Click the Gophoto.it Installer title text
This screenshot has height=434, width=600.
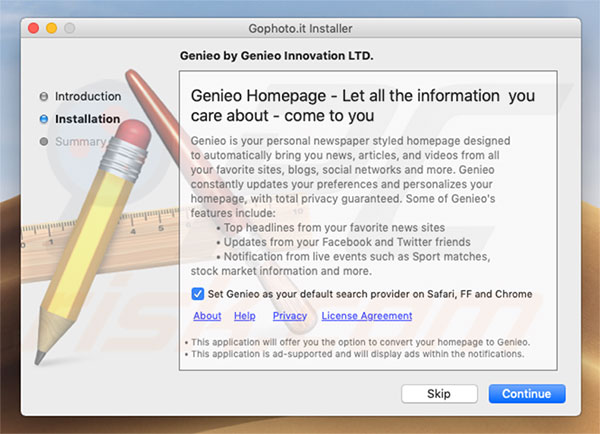coord(300,28)
